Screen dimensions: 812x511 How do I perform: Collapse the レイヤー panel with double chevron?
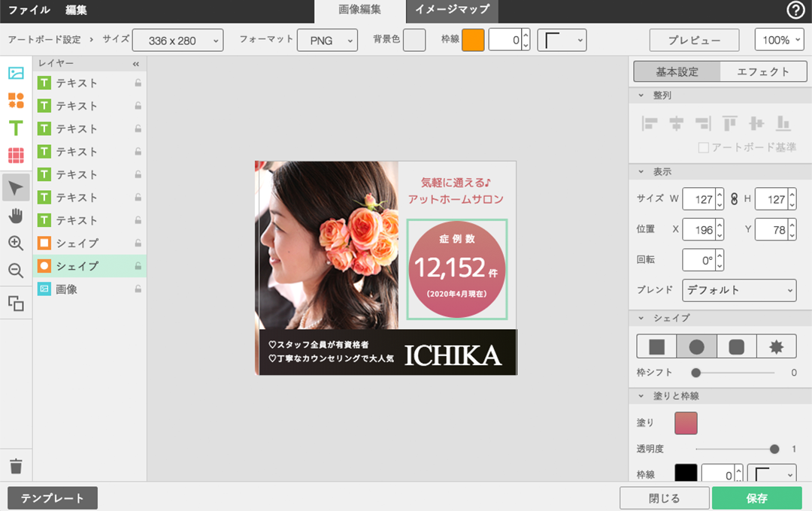pos(135,64)
